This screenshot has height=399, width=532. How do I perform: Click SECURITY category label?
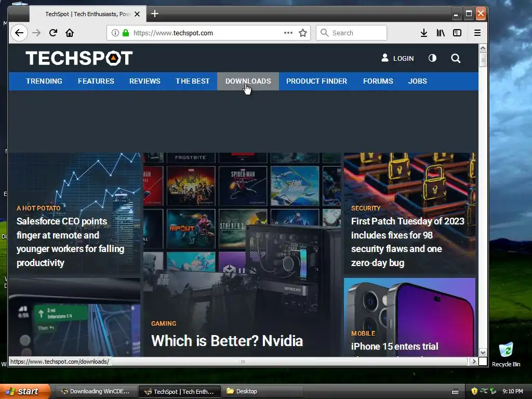coord(366,208)
